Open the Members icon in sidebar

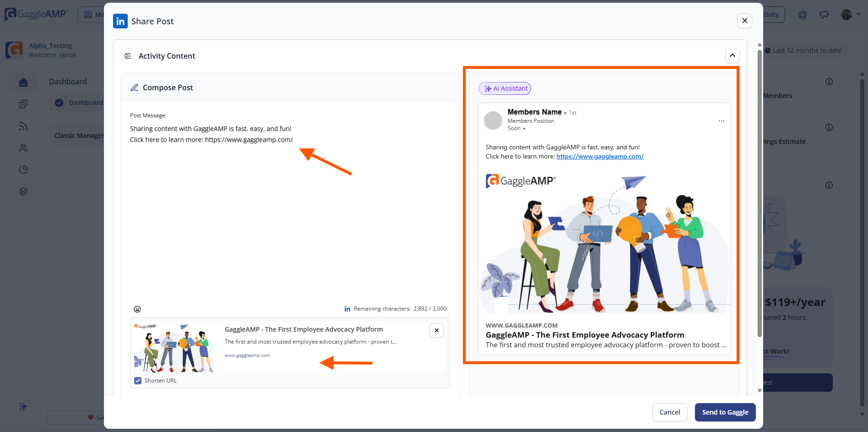point(23,148)
